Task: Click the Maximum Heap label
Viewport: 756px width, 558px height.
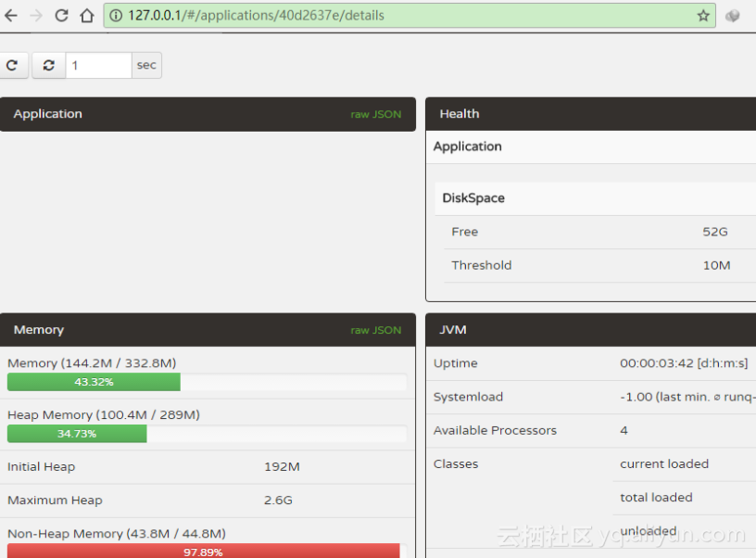Action: point(55,501)
